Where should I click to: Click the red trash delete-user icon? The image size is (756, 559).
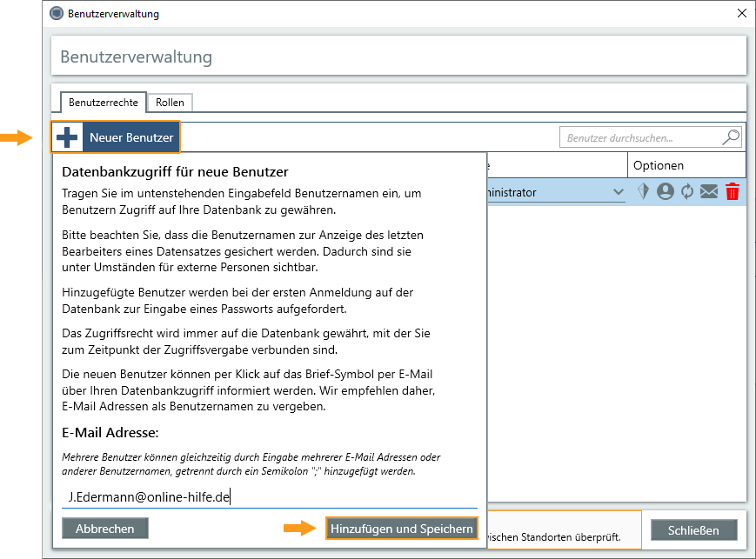(x=733, y=192)
